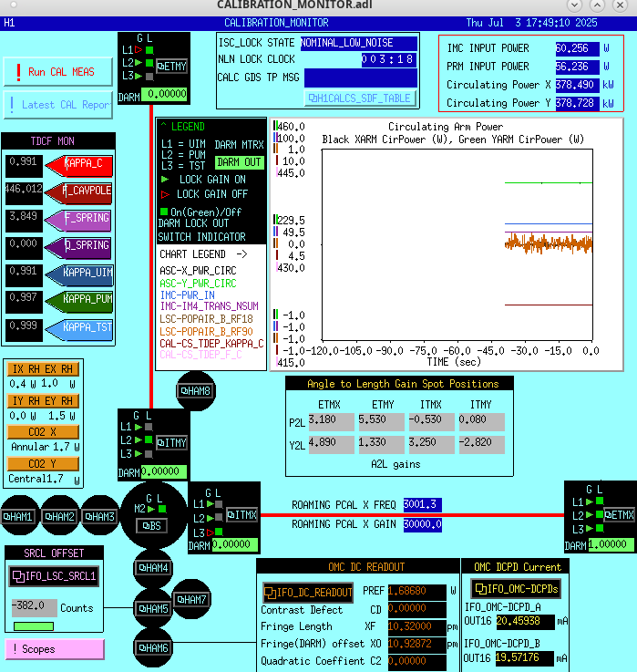The height and width of the screenshot is (672, 637).
Task: Click the DCPD_A OUT16 value 20.45938
Action: (525, 621)
